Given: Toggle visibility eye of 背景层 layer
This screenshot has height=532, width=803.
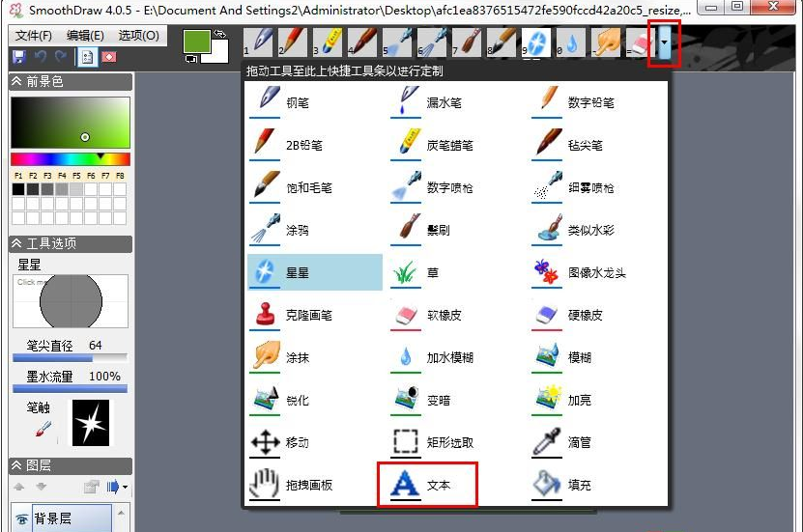Looking at the screenshot, I should click(22, 518).
